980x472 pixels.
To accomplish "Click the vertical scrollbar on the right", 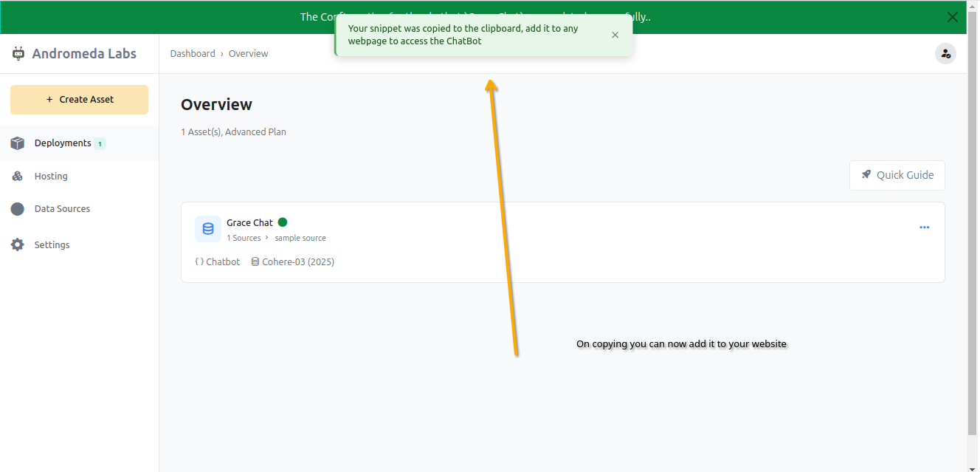I will click(972, 222).
